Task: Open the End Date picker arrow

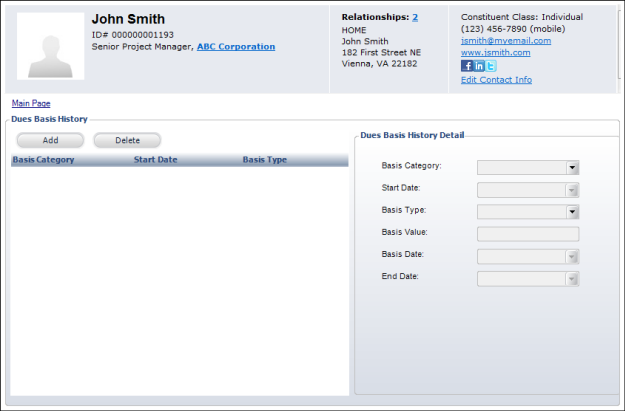Action: (573, 278)
